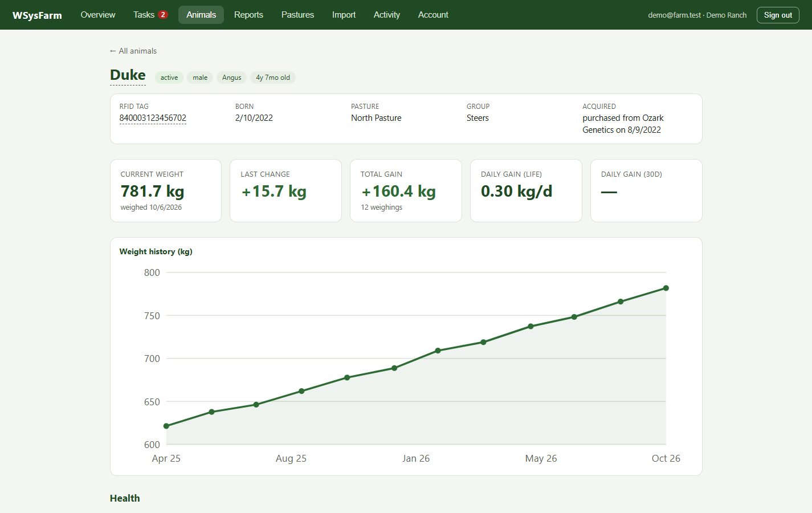This screenshot has height=513, width=812.
Task: Go back via All animals link
Action: click(x=133, y=51)
